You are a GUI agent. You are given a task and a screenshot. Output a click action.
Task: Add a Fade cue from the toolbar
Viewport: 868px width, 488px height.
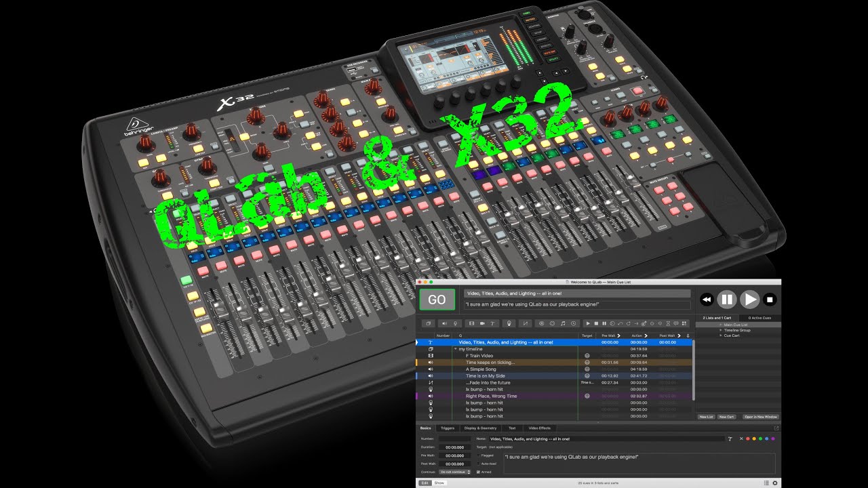(x=526, y=323)
